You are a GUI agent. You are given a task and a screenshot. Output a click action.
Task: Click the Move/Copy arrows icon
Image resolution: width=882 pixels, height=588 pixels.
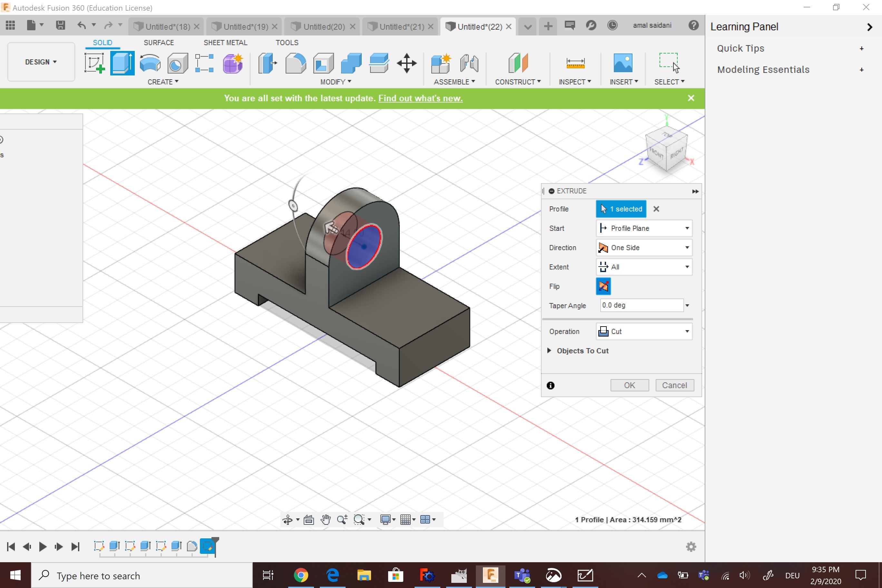pos(407,63)
